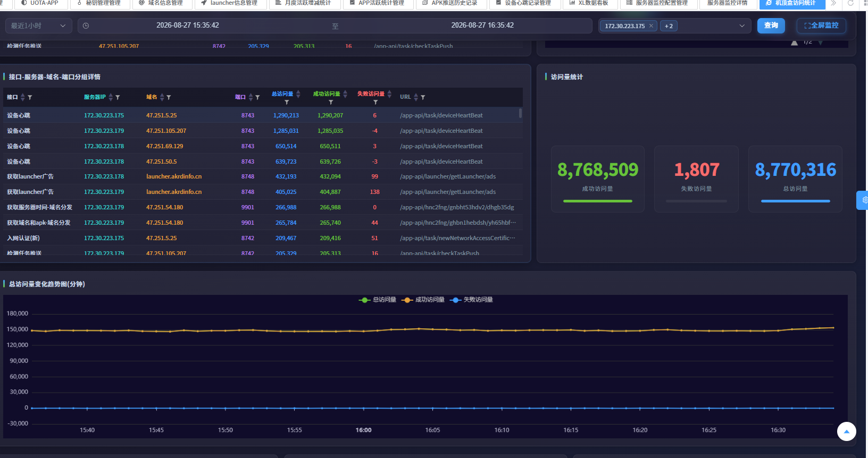Toggle 成功访问量 series in chart legend
The width and height of the screenshot is (868, 458).
coord(423,300)
